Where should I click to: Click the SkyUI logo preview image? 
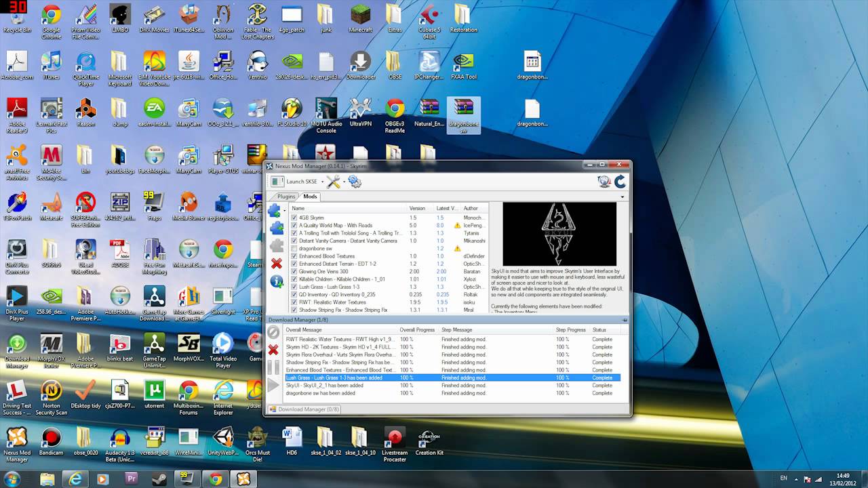[559, 234]
